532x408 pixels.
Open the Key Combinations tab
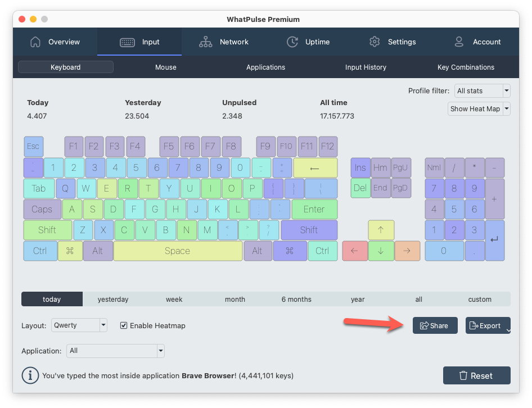click(466, 67)
